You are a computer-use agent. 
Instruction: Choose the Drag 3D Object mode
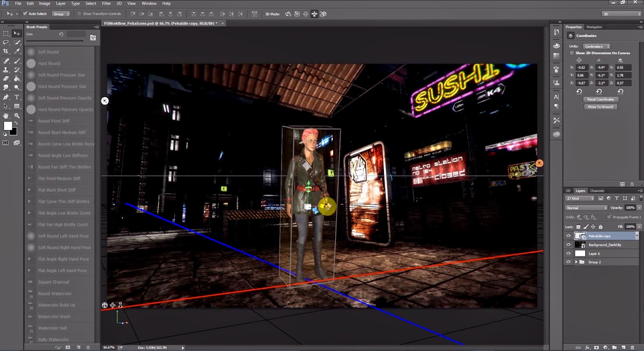tap(306, 14)
